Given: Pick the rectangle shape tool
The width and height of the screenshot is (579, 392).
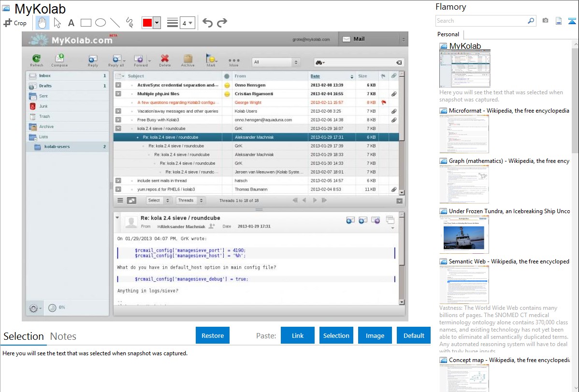Looking at the screenshot, I should [x=86, y=23].
